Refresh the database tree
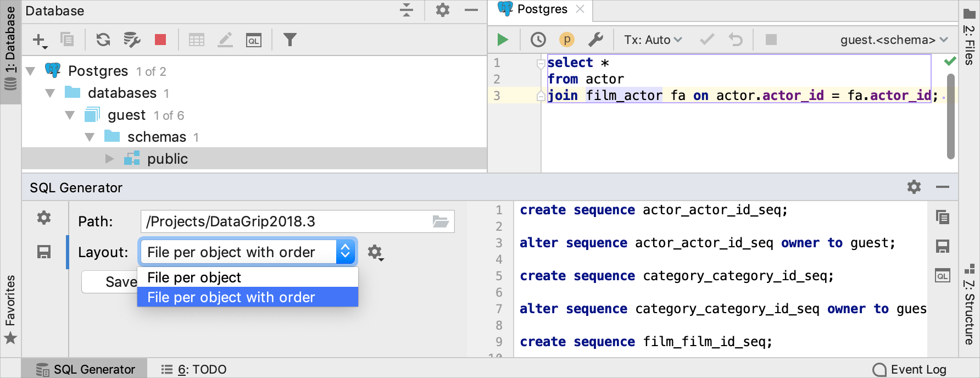Screen dimensions: 980x378 click(103, 40)
